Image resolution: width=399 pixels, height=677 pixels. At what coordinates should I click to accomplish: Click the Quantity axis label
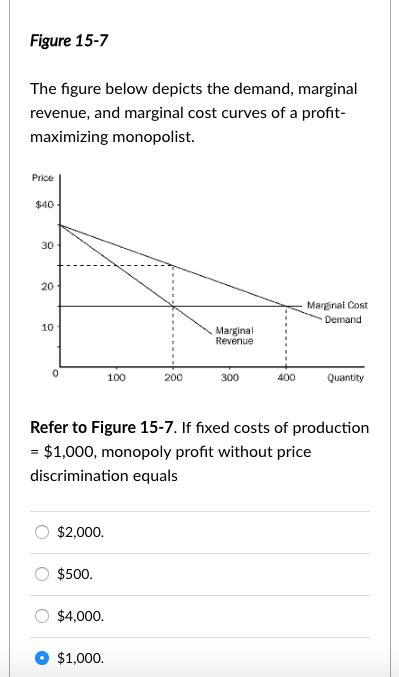[x=345, y=378]
